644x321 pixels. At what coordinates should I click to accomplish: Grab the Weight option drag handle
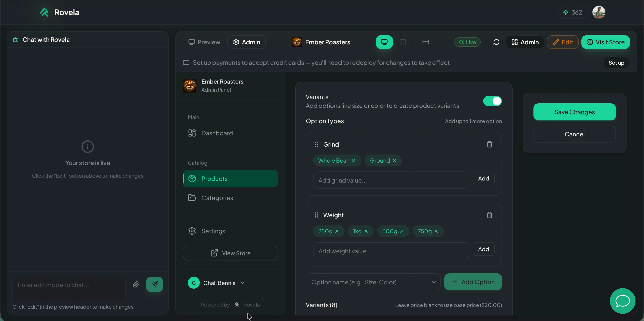[316, 215]
